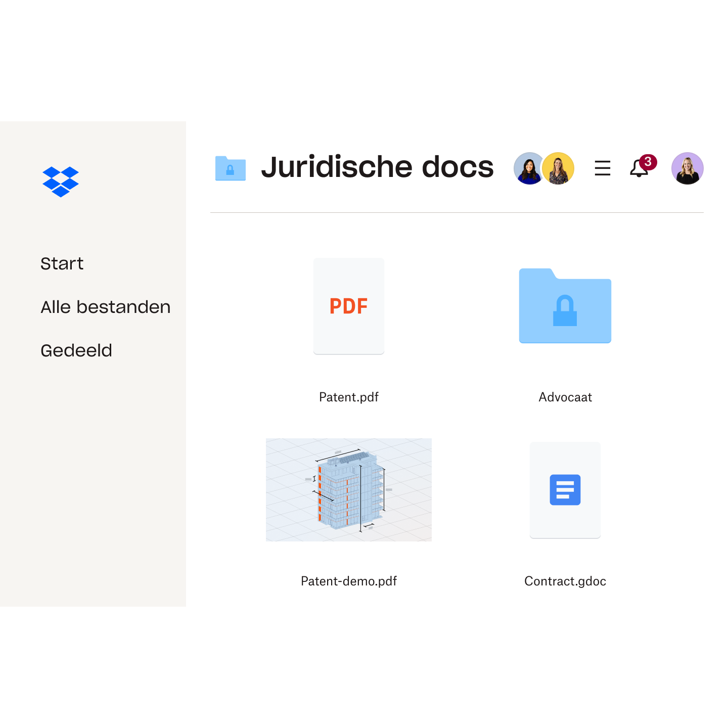Viewport: 728px width, 728px height.
Task: Click the Advocaat folder label
Action: 565,397
